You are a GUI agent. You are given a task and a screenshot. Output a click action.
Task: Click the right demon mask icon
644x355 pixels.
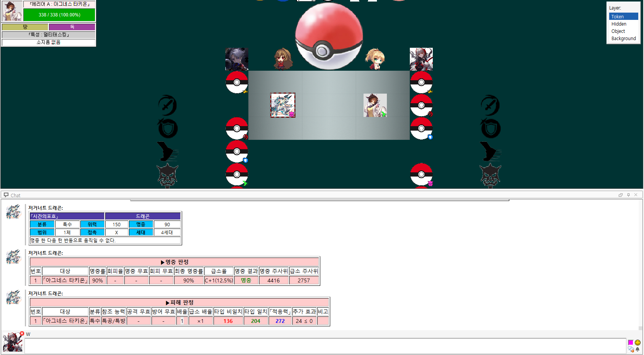pyautogui.click(x=490, y=175)
